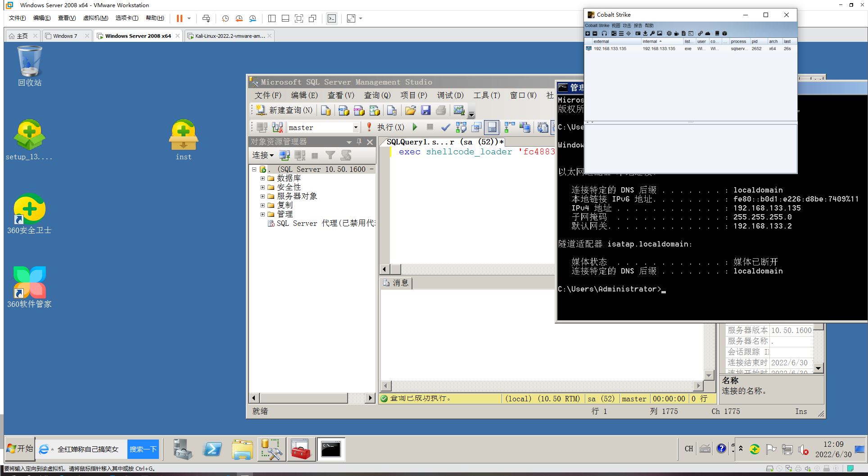
Task: Click the Open File folder icon in SSMS
Action: [410, 110]
